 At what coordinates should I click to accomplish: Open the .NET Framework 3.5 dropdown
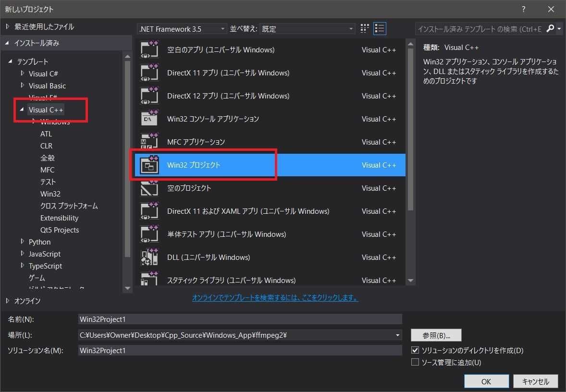point(182,29)
